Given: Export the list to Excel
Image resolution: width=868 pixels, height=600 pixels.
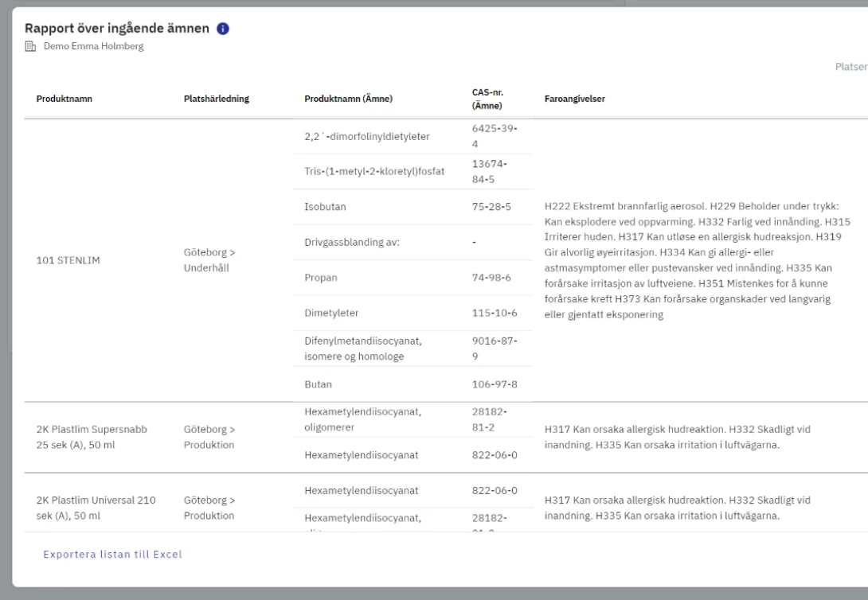Looking at the screenshot, I should pos(112,555).
